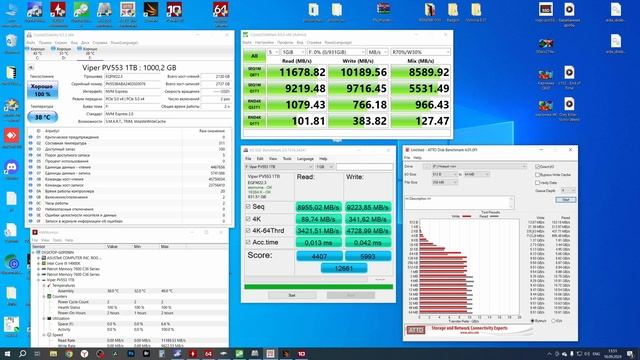
Task: Click the Start button in ATTO Disk Benchmark
Action: pos(565,200)
